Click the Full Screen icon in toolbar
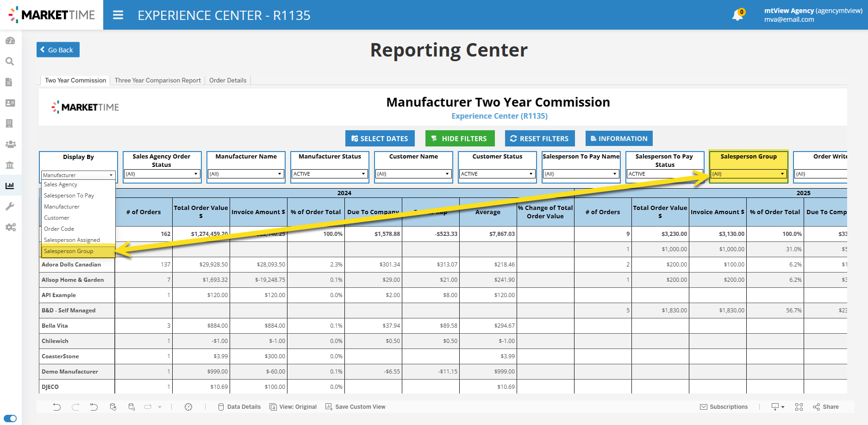The height and width of the screenshot is (425, 868). (x=799, y=407)
